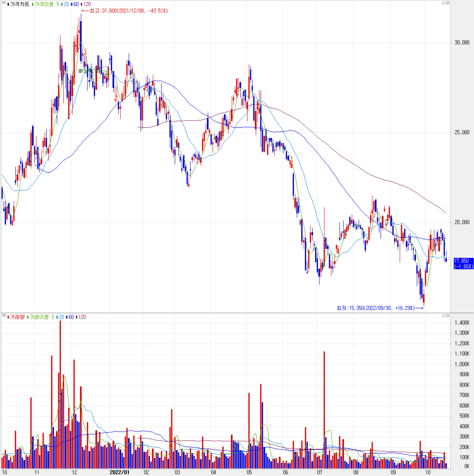The height and width of the screenshot is (476, 474).
Task: Click the price panel maximize icon
Action: [444, 3]
